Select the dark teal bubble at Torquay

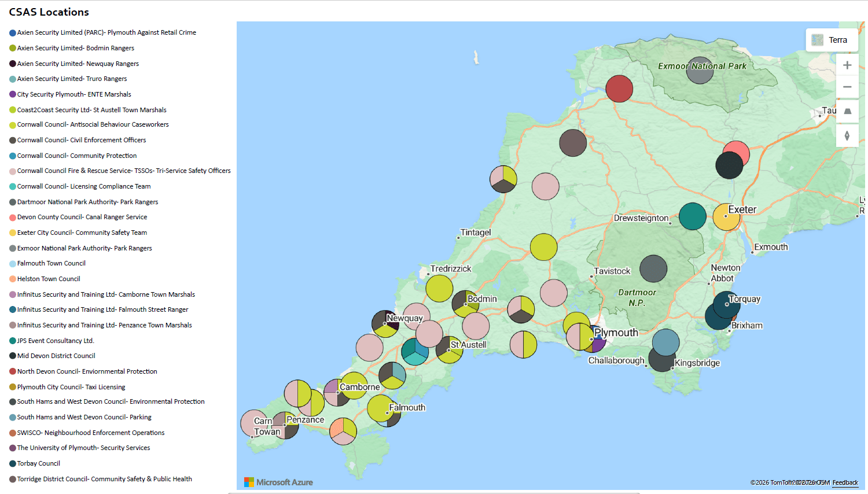tap(727, 305)
